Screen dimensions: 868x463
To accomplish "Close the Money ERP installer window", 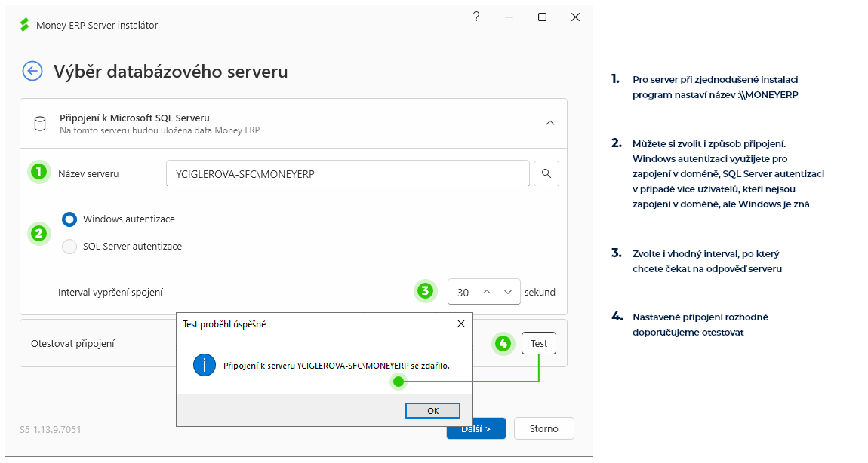I will click(575, 17).
